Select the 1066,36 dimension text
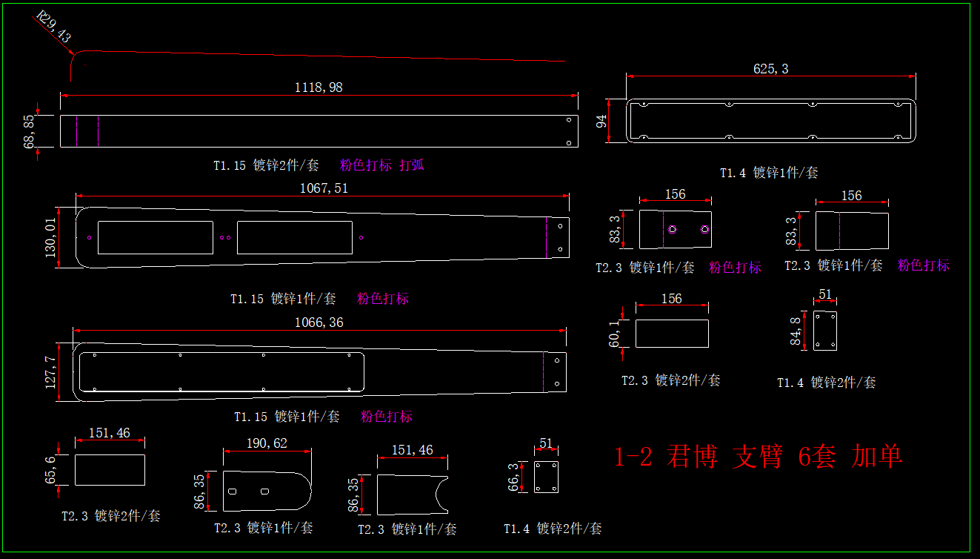Screen dimensions: 980x559 [319, 322]
